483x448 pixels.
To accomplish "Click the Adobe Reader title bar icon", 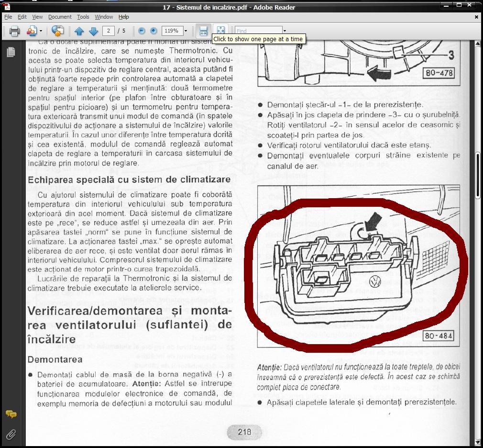I will pos(7,7).
